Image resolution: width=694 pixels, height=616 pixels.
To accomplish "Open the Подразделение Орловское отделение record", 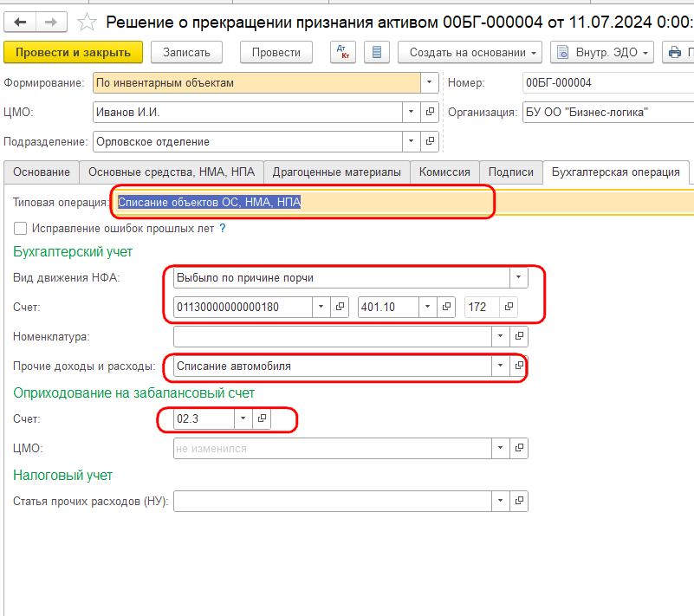I will point(430,141).
